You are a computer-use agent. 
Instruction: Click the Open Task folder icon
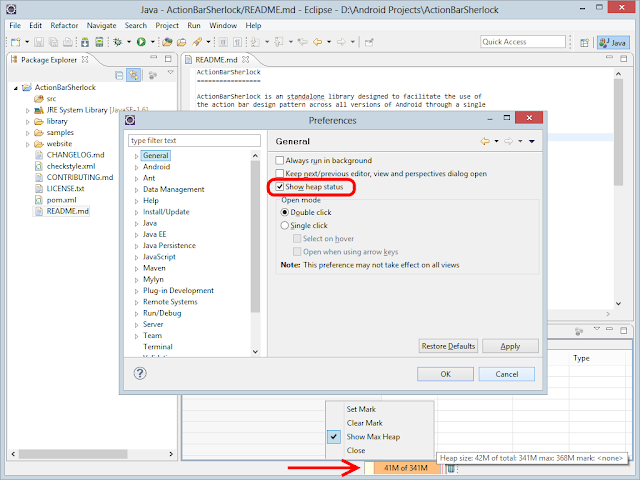182,42
